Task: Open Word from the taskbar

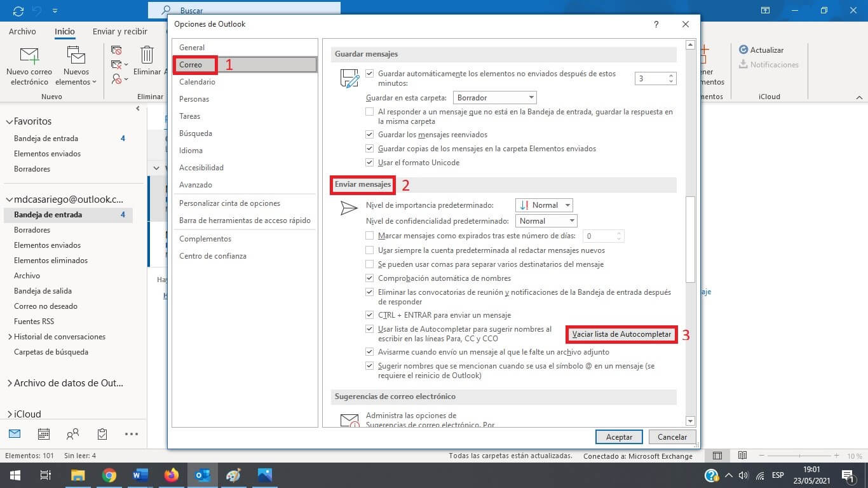Action: [140, 475]
